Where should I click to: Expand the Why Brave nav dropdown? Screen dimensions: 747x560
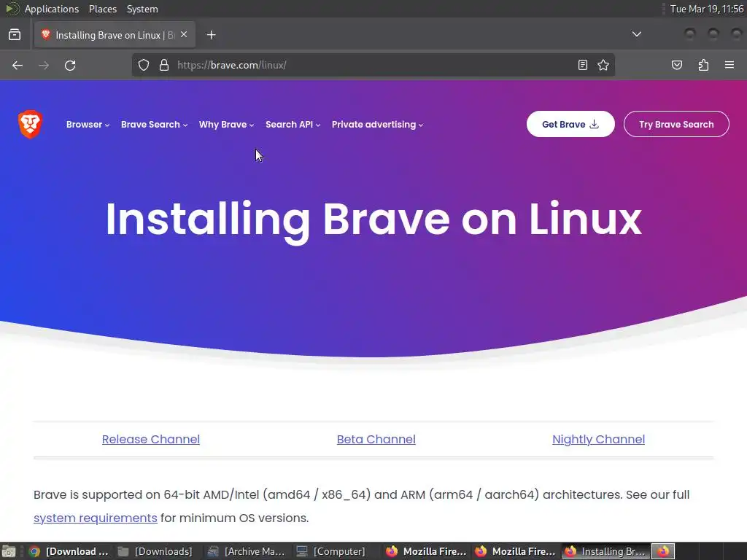226,124
